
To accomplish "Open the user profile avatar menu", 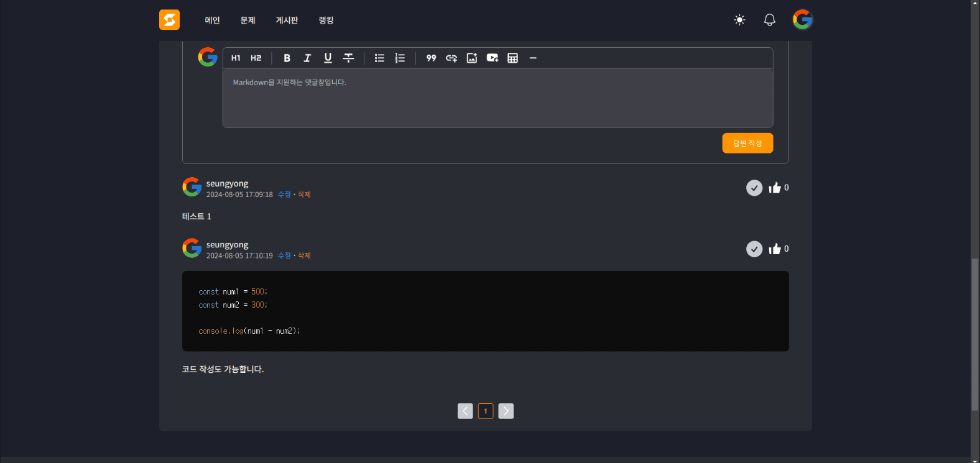I will pyautogui.click(x=802, y=20).
